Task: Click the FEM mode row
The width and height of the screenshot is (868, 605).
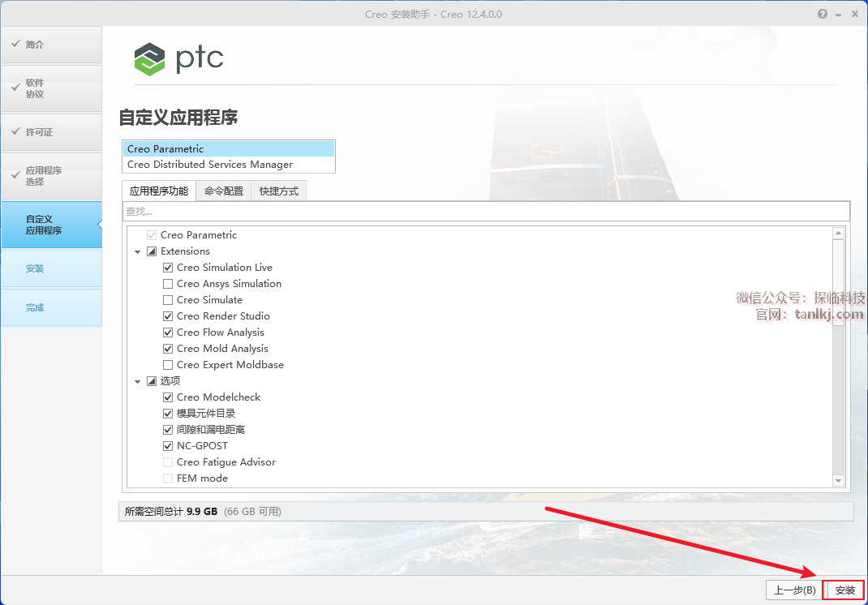Action: click(196, 478)
